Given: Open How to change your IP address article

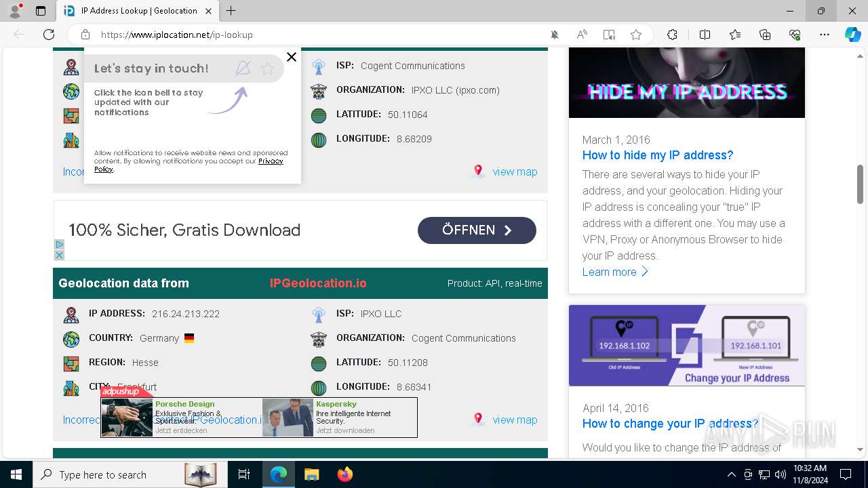Looking at the screenshot, I should coord(670,424).
